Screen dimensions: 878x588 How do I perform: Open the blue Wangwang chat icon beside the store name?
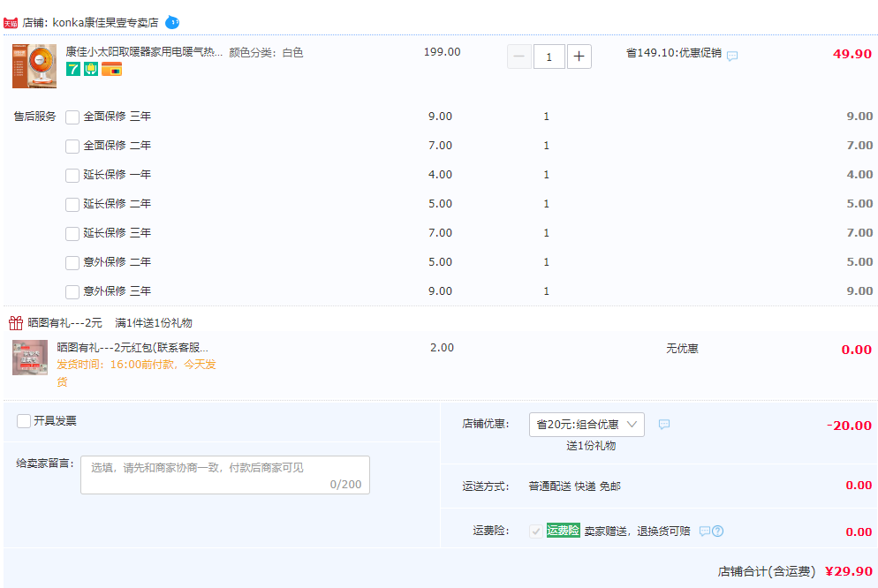pyautogui.click(x=172, y=22)
